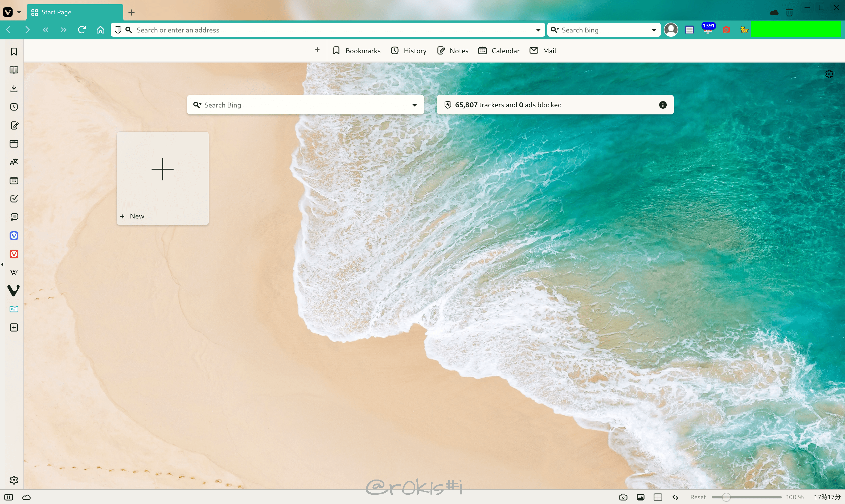The height and width of the screenshot is (504, 845).
Task: Open the History clock panel in sidebar
Action: click(x=14, y=107)
